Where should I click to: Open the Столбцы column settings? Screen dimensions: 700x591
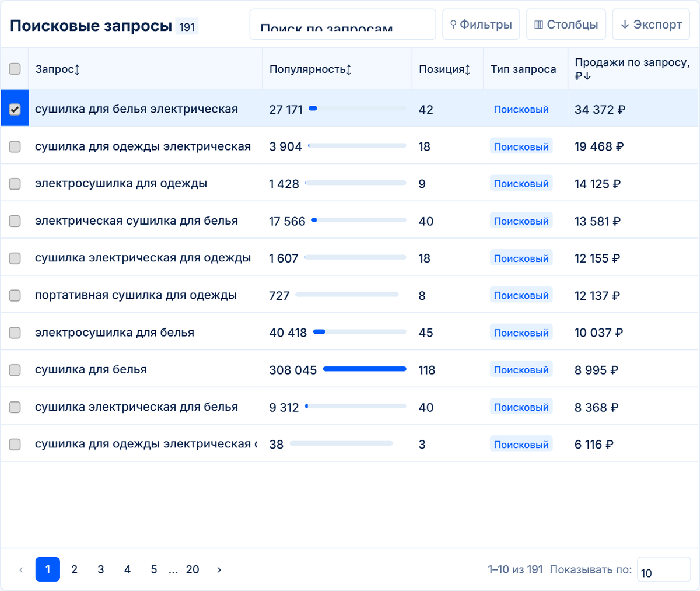[566, 25]
